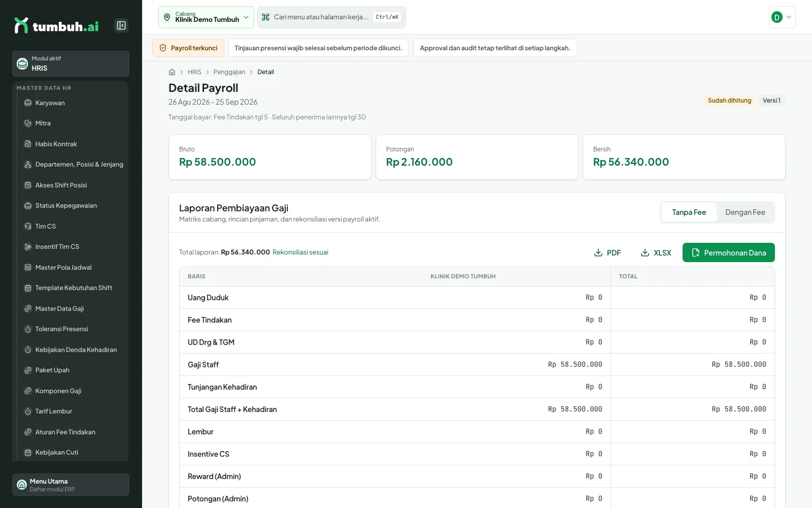Click the Gaji Staff row label
Screen dimensions: 812x508
tap(203, 365)
